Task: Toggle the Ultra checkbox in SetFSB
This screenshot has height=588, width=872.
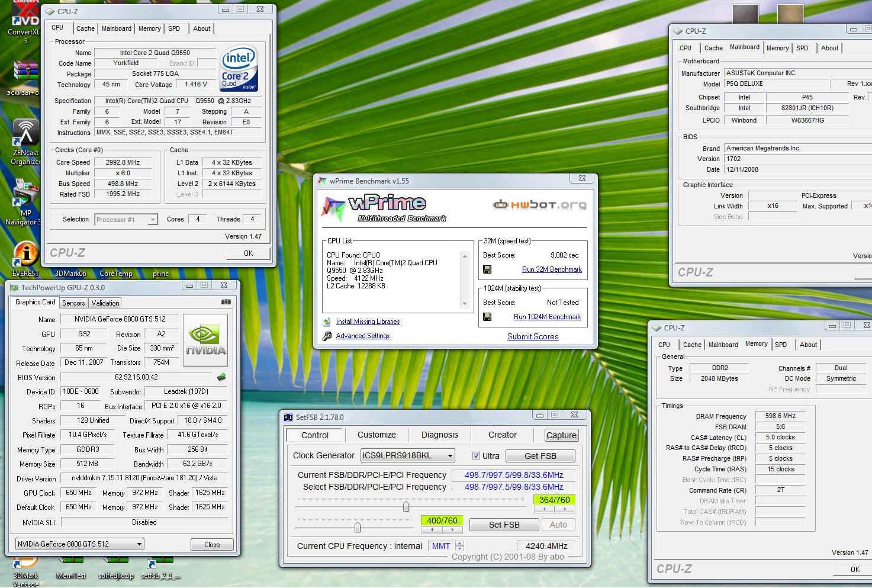Action: point(476,456)
